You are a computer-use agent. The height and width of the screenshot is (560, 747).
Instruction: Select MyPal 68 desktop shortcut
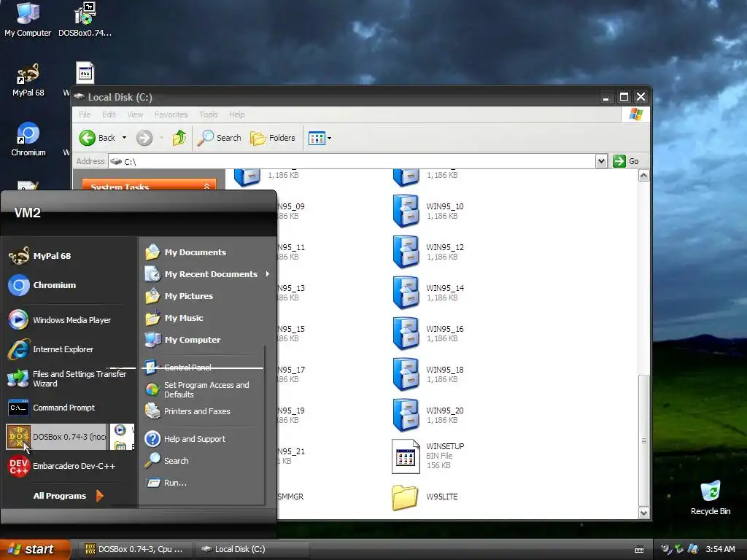click(x=28, y=79)
